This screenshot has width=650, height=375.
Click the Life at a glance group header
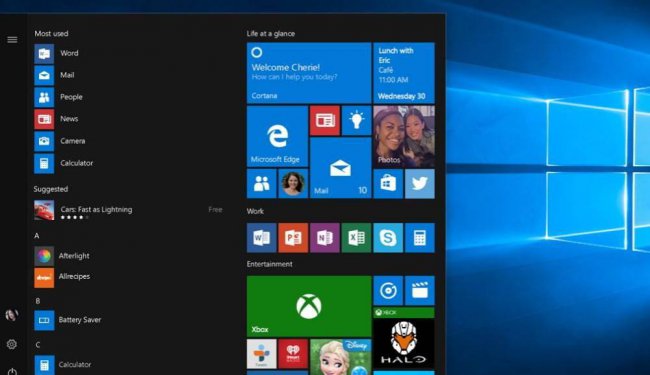click(271, 34)
